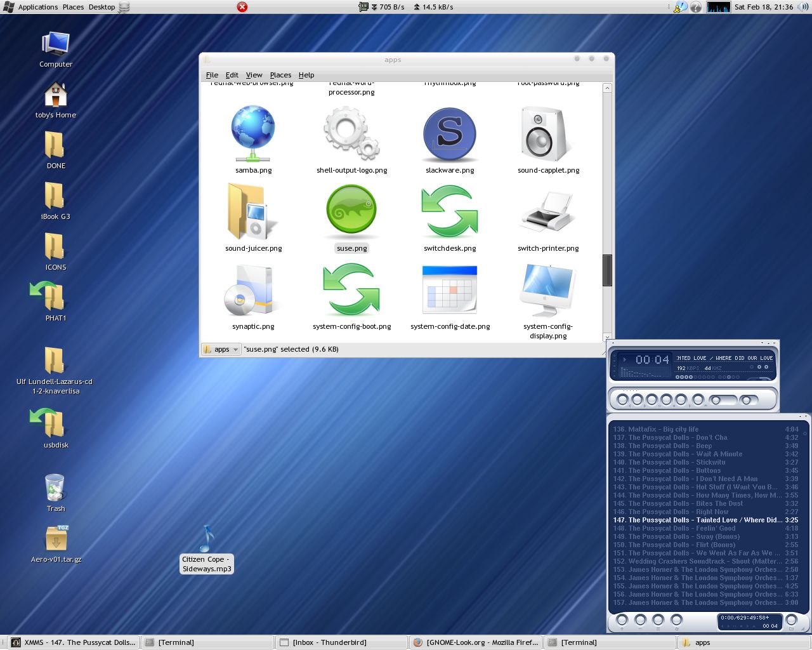The width and height of the screenshot is (812, 650).
Task: Open the Help menu in apps window
Action: [x=306, y=75]
